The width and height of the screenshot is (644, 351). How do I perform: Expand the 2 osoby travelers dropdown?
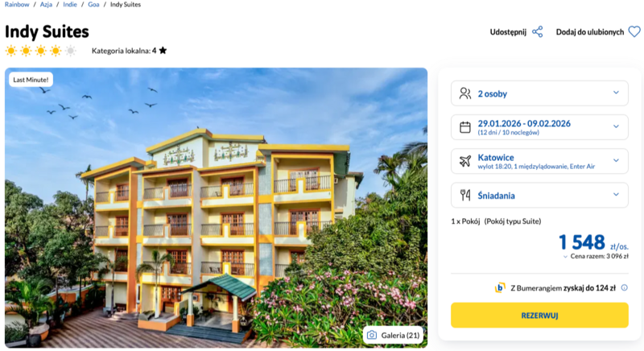click(616, 93)
